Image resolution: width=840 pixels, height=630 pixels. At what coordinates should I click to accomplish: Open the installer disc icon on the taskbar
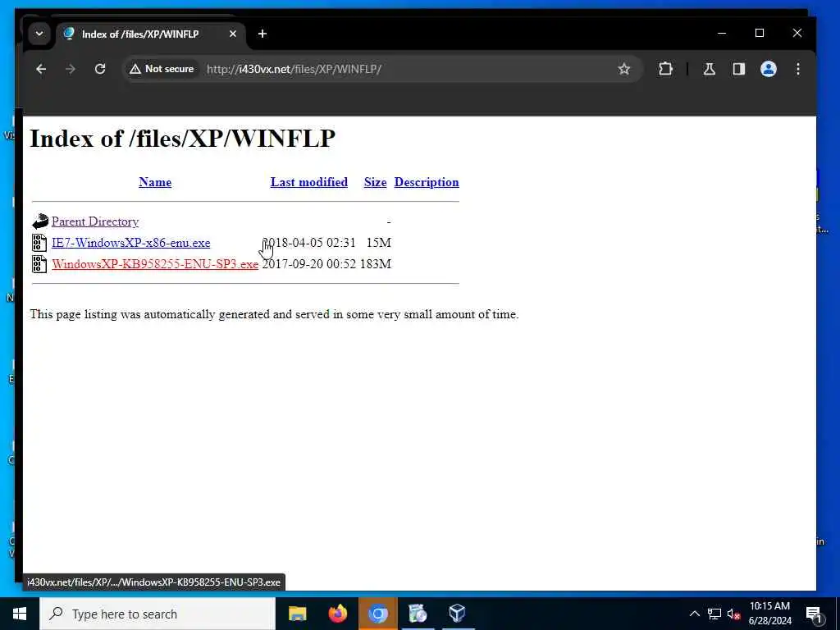pyautogui.click(x=418, y=614)
